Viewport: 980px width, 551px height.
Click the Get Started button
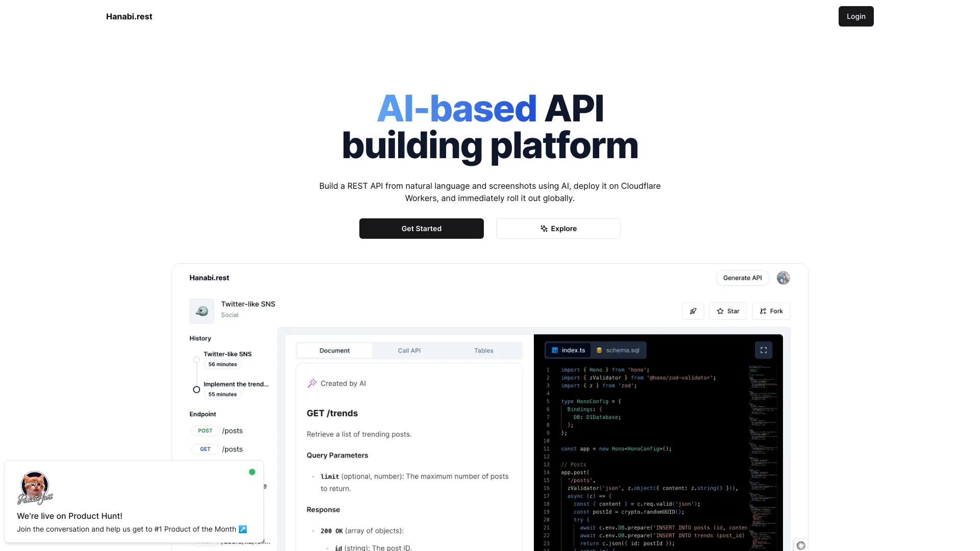click(x=421, y=229)
